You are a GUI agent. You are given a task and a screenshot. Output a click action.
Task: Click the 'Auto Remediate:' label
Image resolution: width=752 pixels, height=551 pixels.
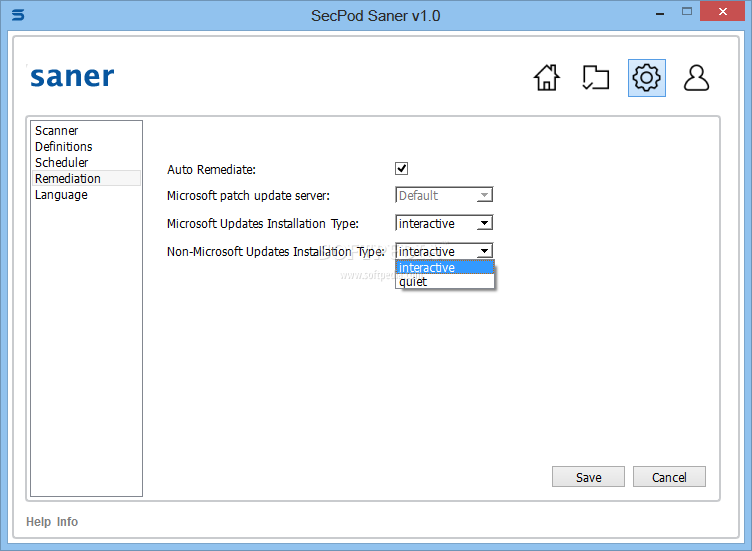click(x=211, y=169)
